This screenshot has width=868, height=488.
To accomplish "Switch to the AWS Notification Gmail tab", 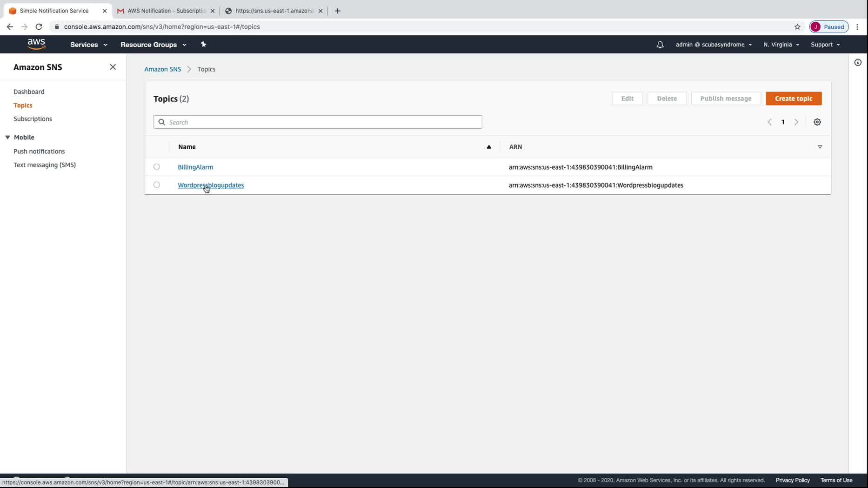I will (165, 11).
